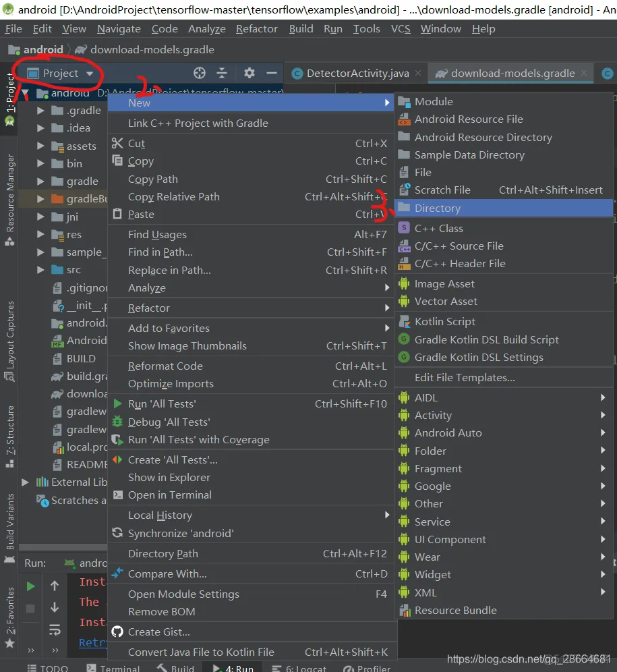617x672 pixels.
Task: Open the Help menu
Action: [483, 29]
